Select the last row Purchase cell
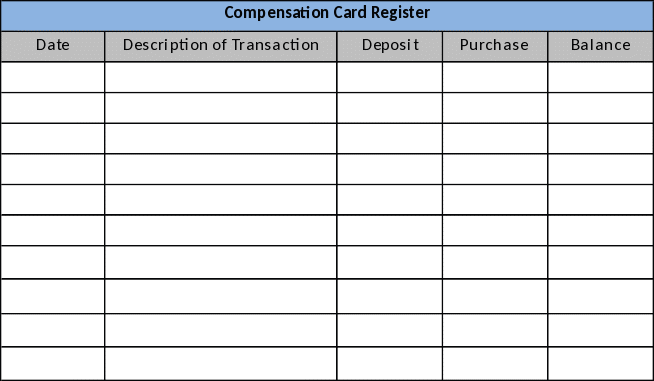654x381 pixels. click(495, 363)
